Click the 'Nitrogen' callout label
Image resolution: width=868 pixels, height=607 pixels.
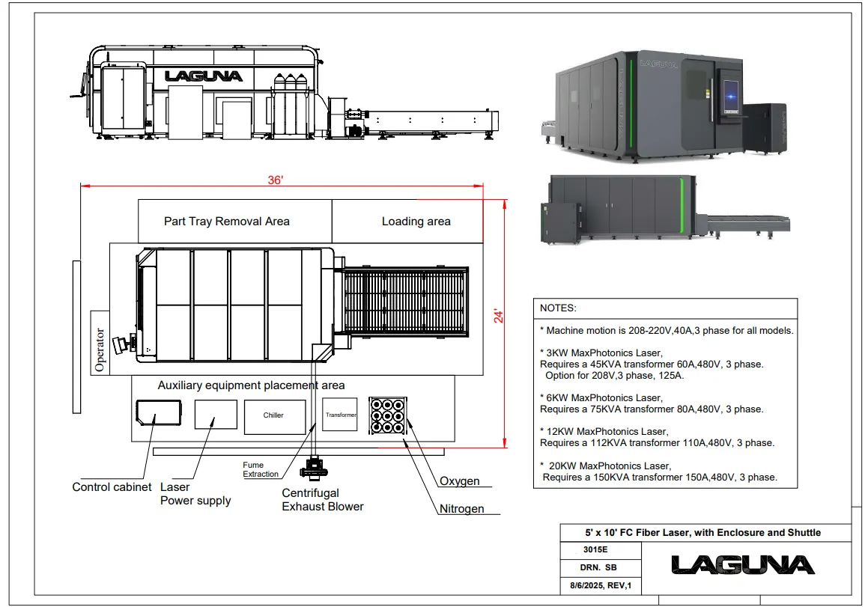(461, 508)
